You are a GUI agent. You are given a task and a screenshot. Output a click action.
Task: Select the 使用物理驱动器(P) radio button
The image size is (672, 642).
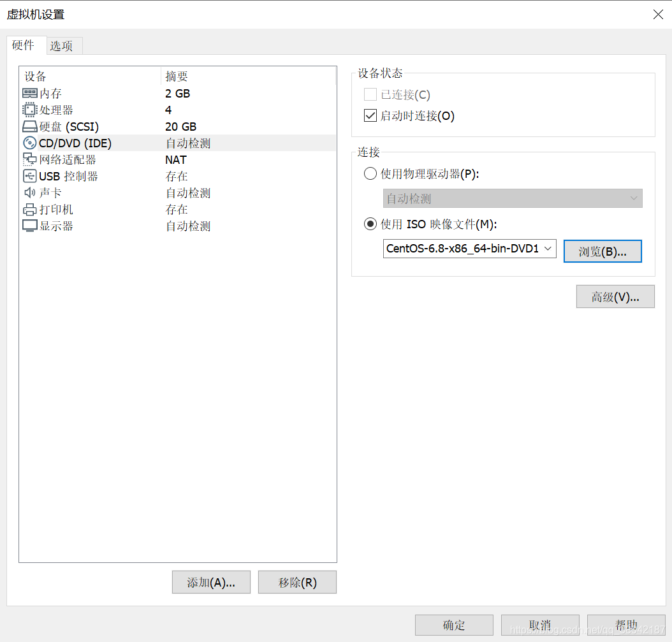(370, 173)
